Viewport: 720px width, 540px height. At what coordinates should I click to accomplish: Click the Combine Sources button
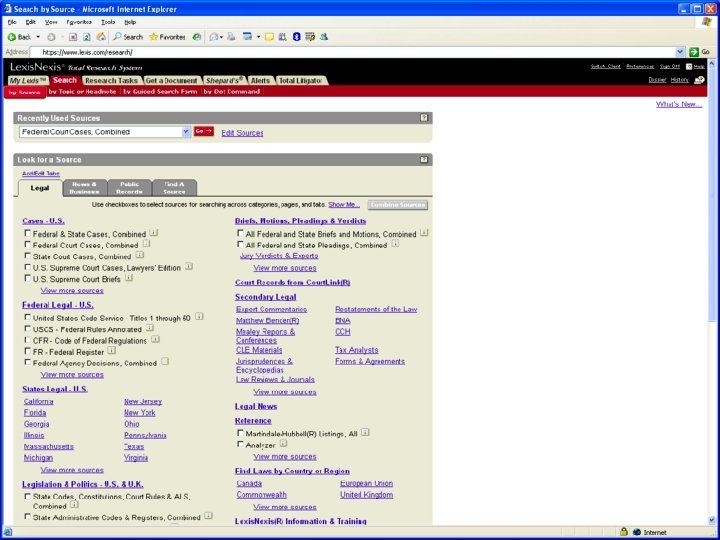[x=398, y=205]
